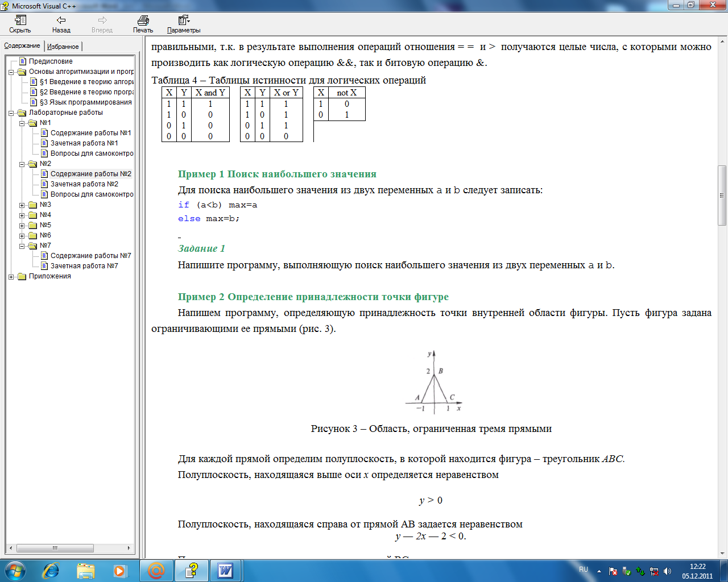Open Windows Explorer from taskbar
Image resolution: width=728 pixels, height=582 pixels.
point(86,570)
